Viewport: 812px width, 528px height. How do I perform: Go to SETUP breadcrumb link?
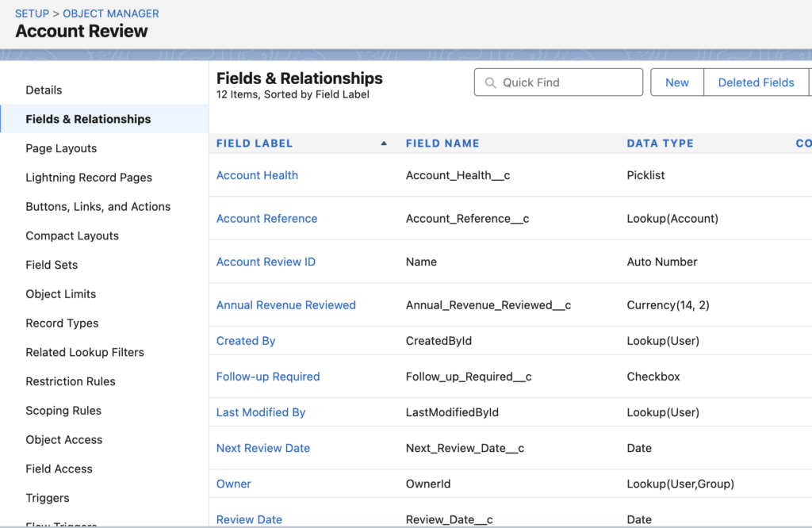[32, 13]
